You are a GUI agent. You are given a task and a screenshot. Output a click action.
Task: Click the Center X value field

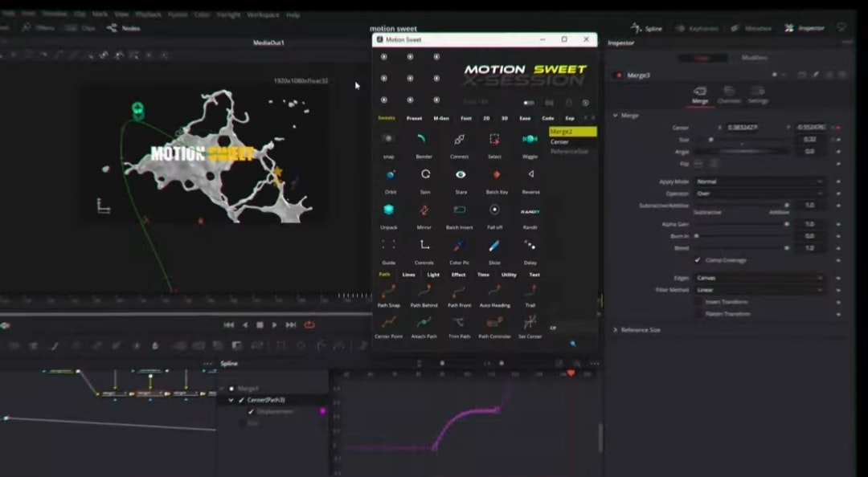pyautogui.click(x=744, y=127)
